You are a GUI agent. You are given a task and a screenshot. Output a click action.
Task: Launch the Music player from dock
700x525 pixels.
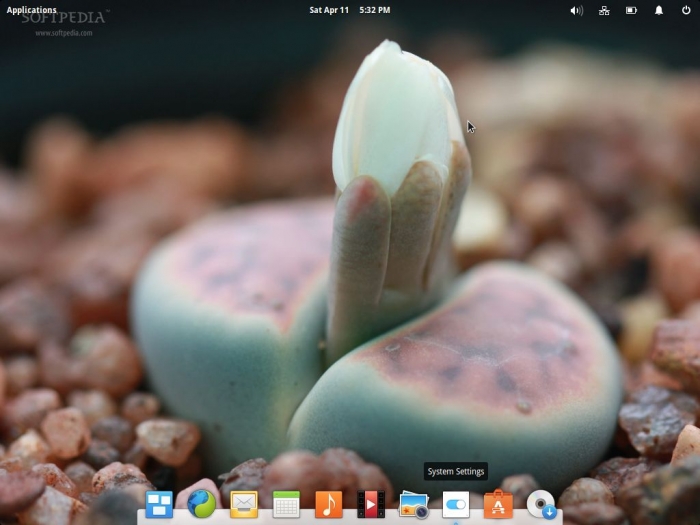[x=328, y=504]
